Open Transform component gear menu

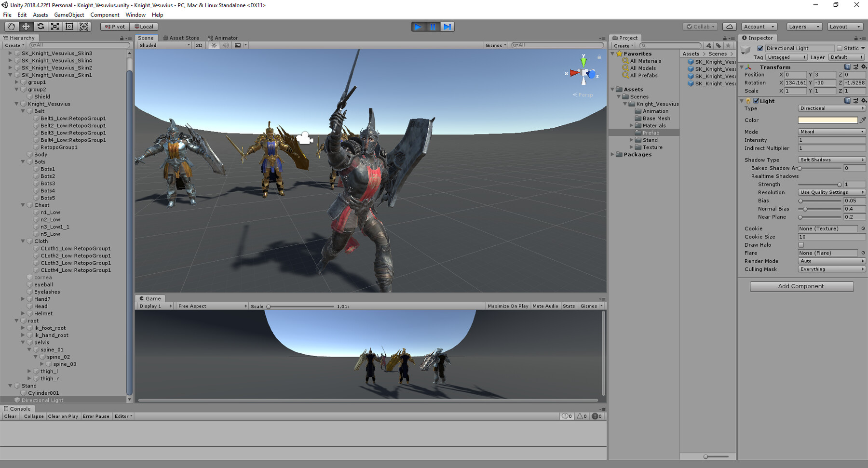864,67
